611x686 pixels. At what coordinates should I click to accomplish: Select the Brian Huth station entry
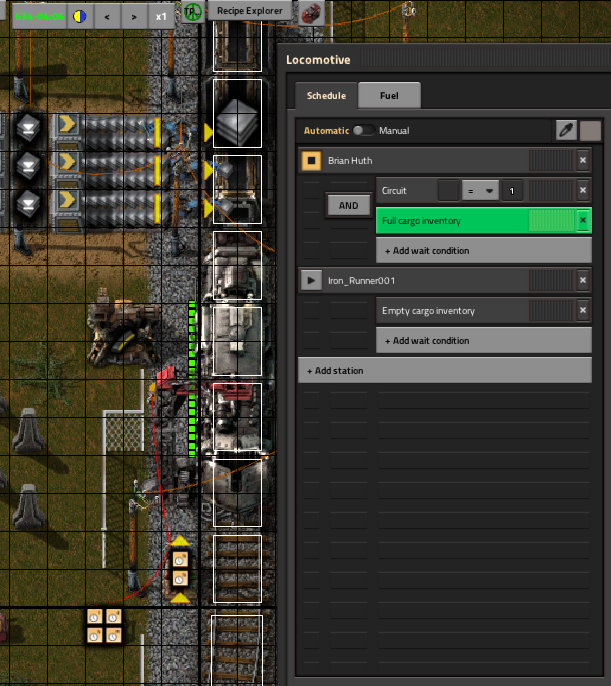[x=445, y=161]
